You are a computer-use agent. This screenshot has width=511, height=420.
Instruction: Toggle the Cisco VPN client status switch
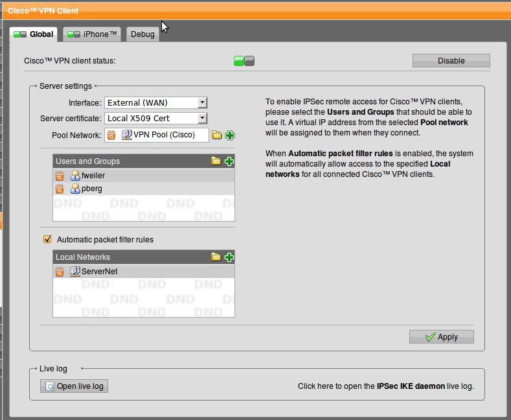244,61
